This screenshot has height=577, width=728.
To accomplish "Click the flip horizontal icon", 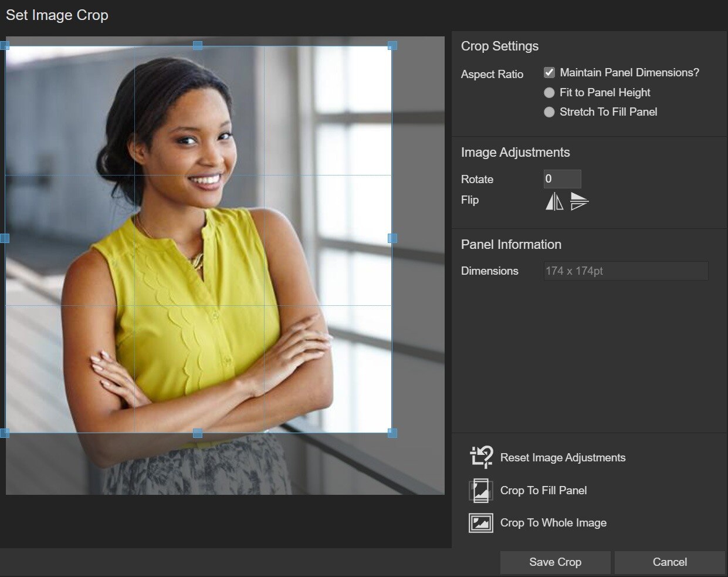I will tap(554, 202).
